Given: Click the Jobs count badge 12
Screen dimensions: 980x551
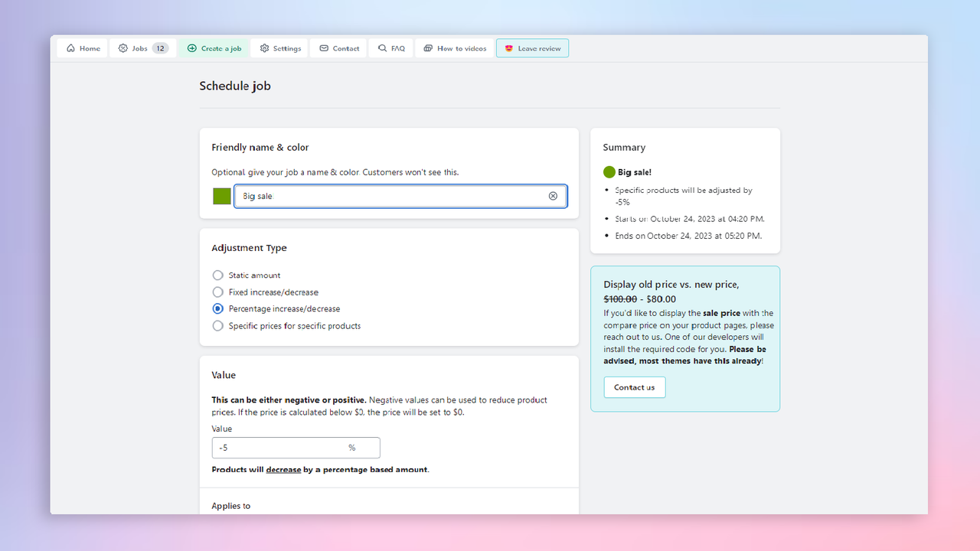Looking at the screenshot, I should pos(160,48).
